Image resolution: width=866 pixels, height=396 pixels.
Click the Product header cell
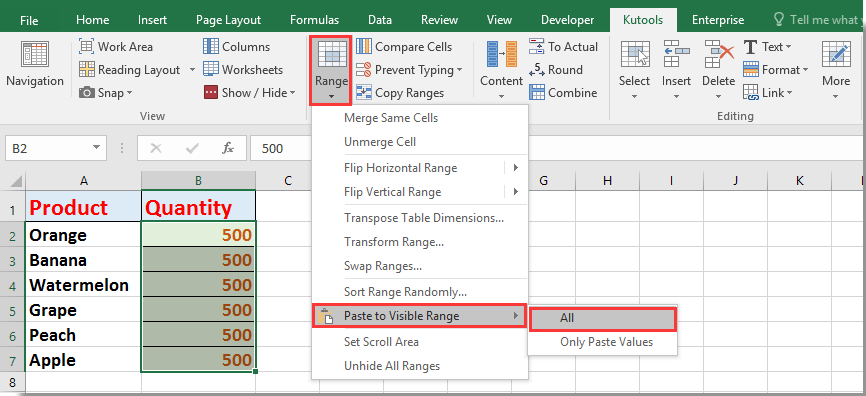click(83, 207)
